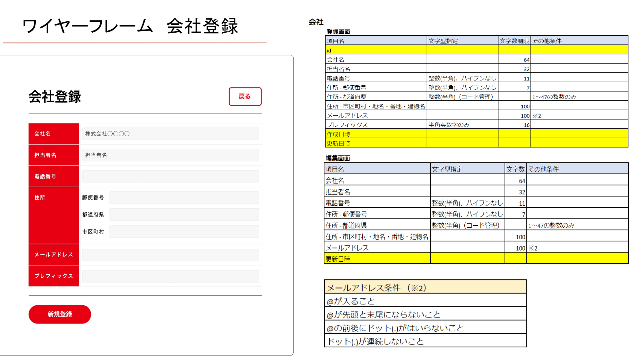
Task: Select メールアドレス row in 編集画面 table
Action: 476,247
